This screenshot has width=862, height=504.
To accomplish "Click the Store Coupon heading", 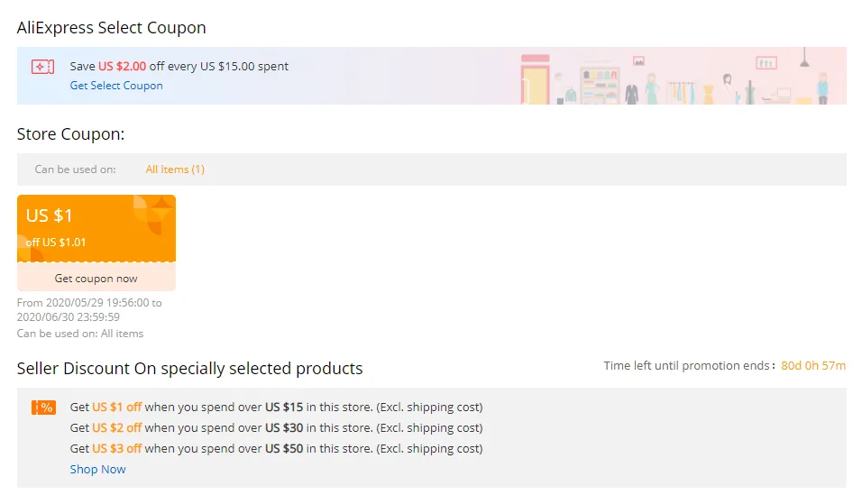I will 71,134.
